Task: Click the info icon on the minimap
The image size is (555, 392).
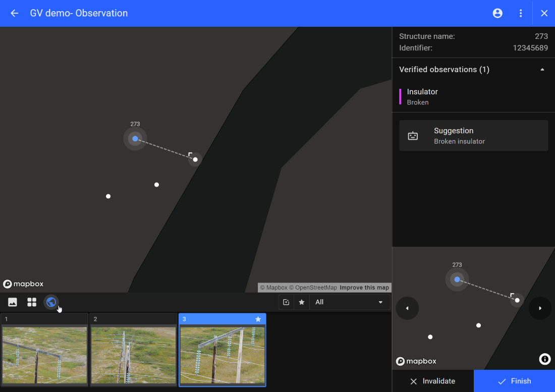Action: coord(544,359)
